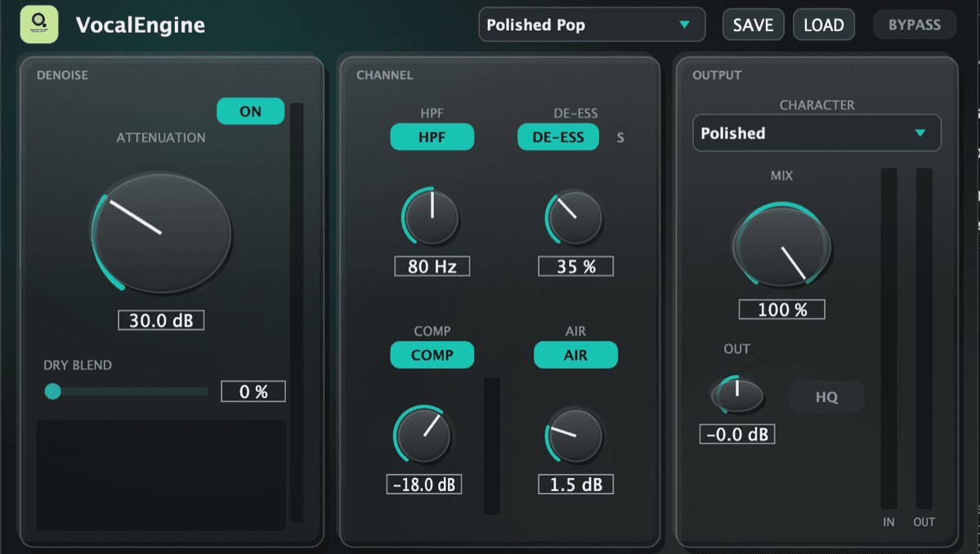Viewport: 980px width, 554px height.
Task: Open the Character dropdown showing Polished
Action: (817, 133)
